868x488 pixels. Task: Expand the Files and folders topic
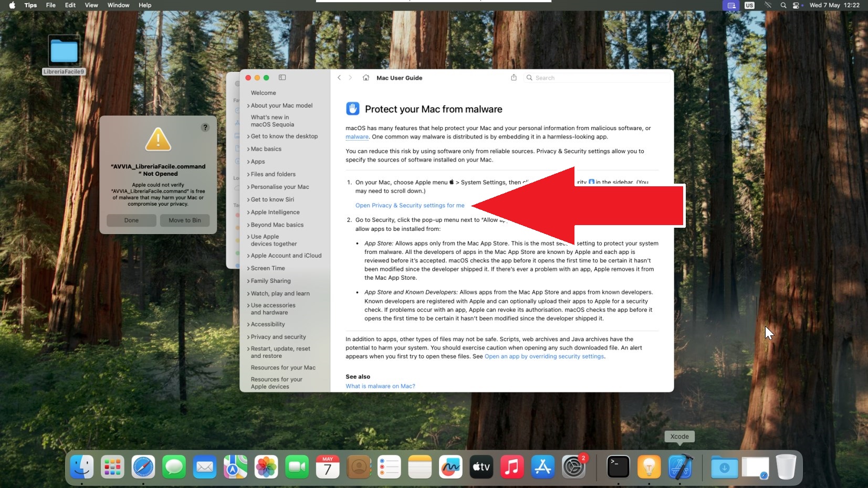273,174
